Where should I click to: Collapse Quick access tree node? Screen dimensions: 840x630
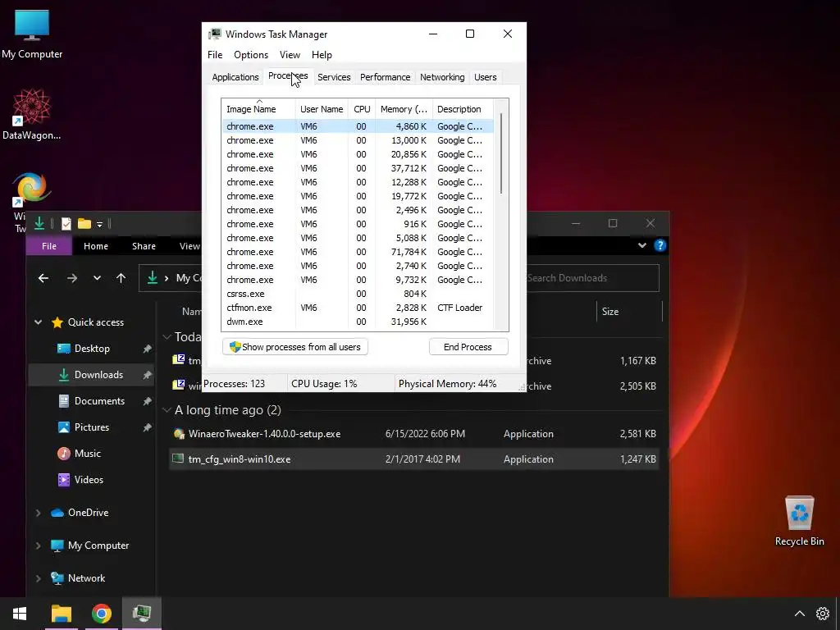pos(38,322)
